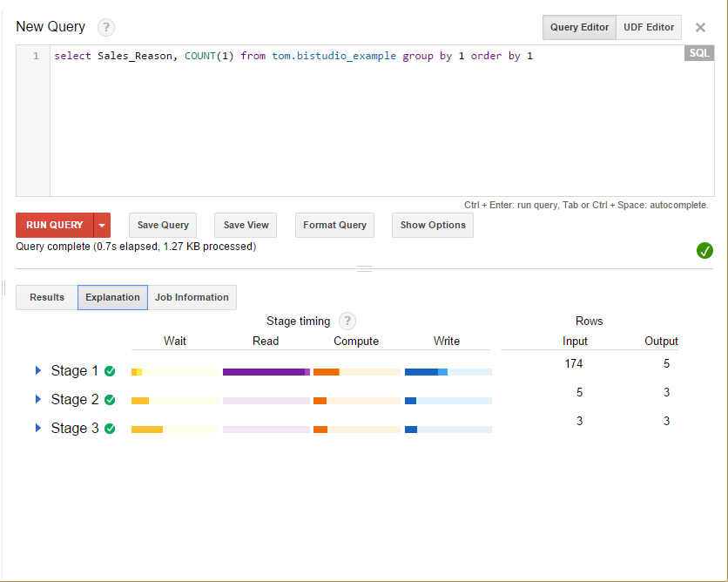
Task: Click the New Query help question mark
Action: pos(106,27)
